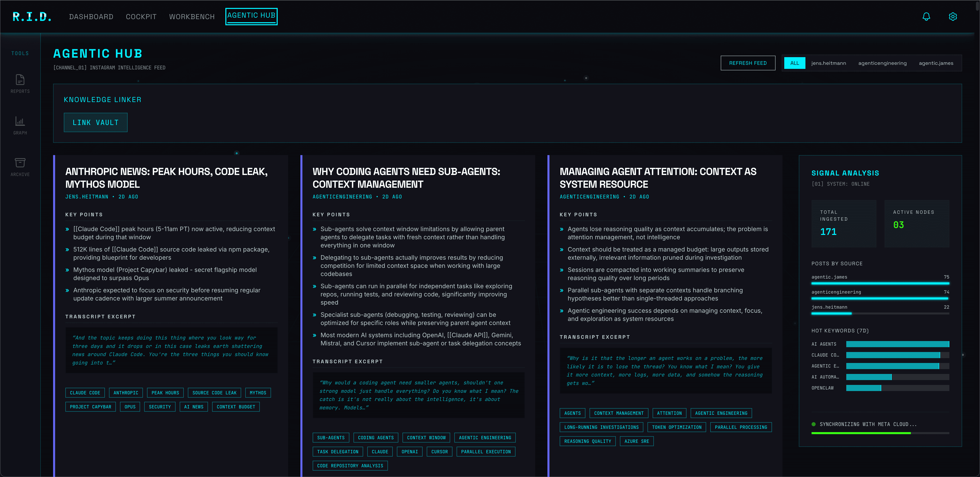Open the WORKBENCH section
980x477 pixels.
(192, 16)
